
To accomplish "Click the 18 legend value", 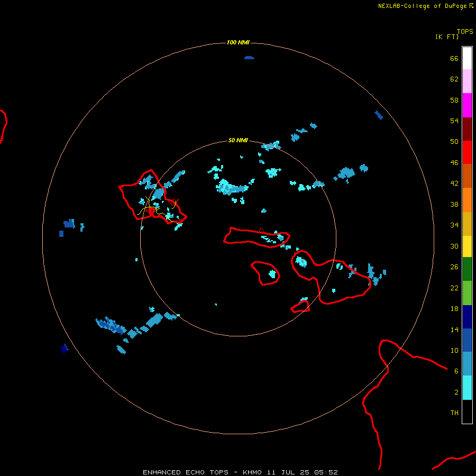I will [454, 309].
